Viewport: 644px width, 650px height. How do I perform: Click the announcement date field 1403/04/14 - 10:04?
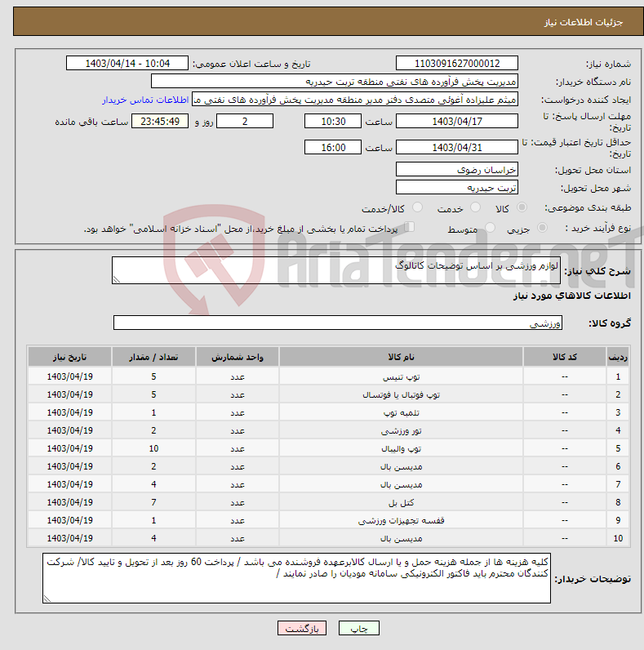pyautogui.click(x=127, y=64)
